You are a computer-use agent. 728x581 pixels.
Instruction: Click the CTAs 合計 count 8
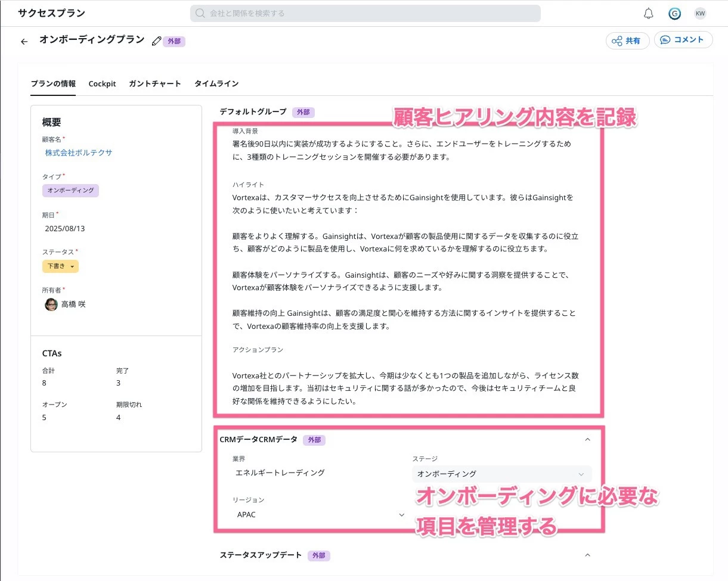tap(44, 383)
